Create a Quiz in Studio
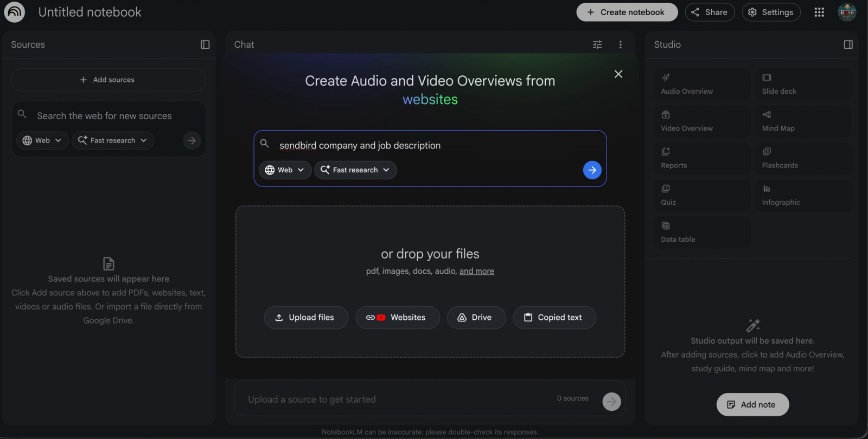The image size is (868, 439). point(703,195)
